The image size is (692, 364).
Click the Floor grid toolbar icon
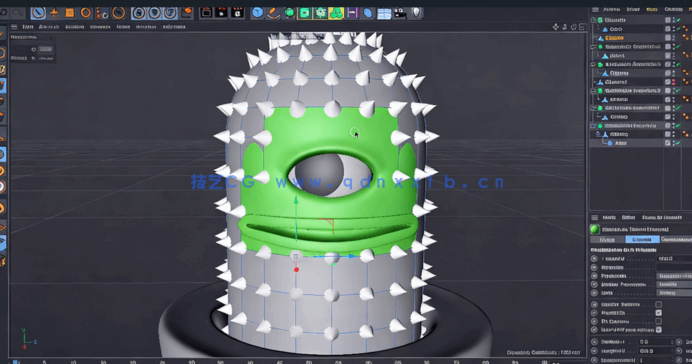point(384,14)
